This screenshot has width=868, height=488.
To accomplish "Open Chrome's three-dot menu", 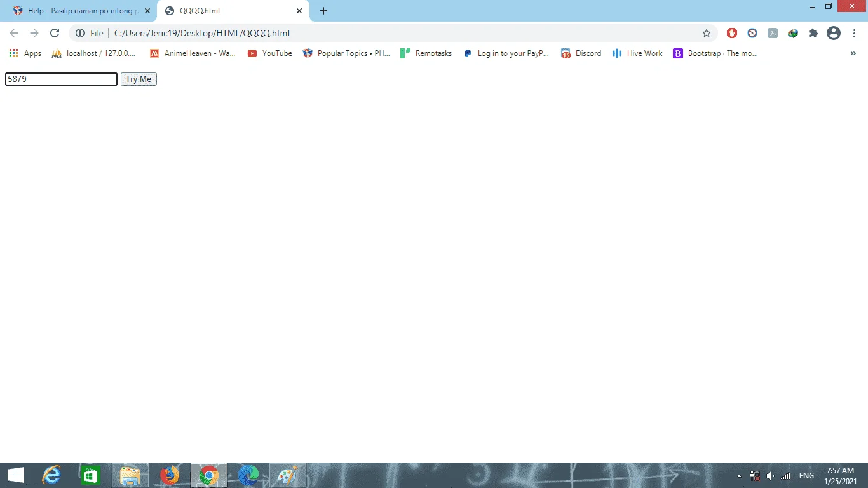I will tap(854, 33).
